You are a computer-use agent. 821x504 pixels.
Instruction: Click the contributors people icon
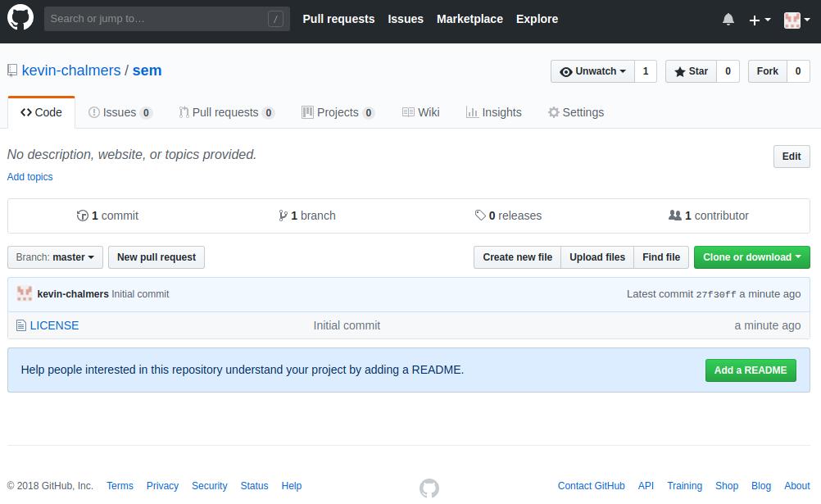[675, 216]
